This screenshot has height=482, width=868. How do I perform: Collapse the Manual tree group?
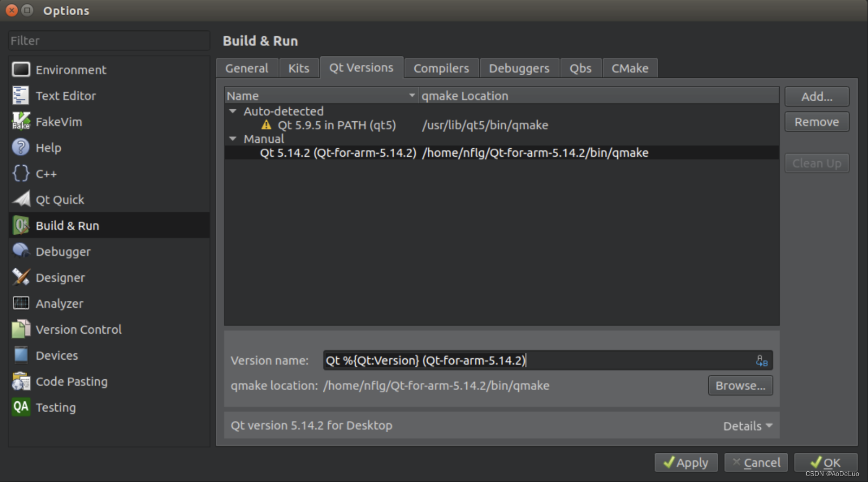coord(233,139)
